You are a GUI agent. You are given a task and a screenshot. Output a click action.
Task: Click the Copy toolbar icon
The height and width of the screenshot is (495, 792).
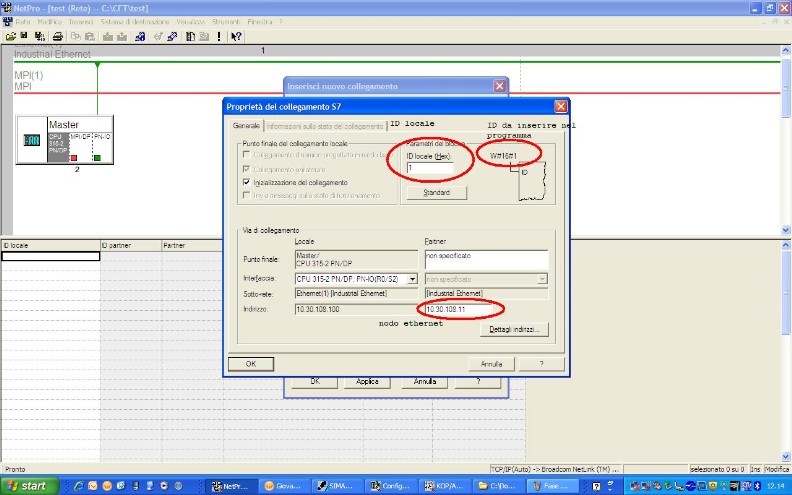pos(75,36)
